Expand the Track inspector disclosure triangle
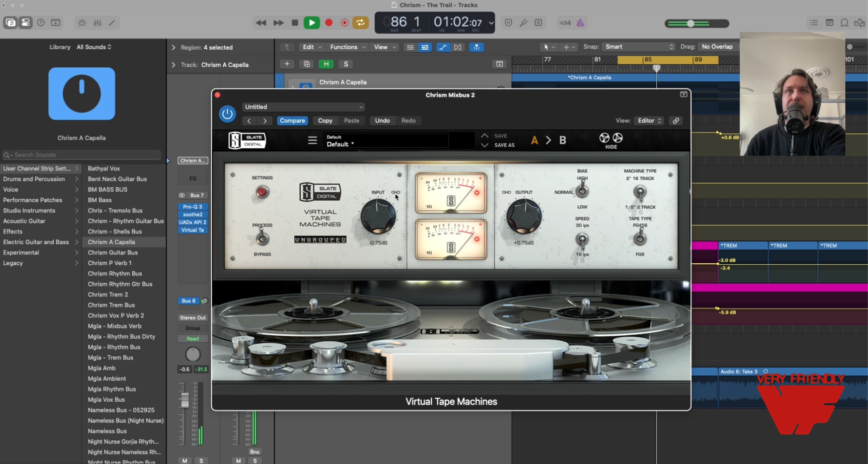Viewport: 868px width, 464px height. click(174, 65)
